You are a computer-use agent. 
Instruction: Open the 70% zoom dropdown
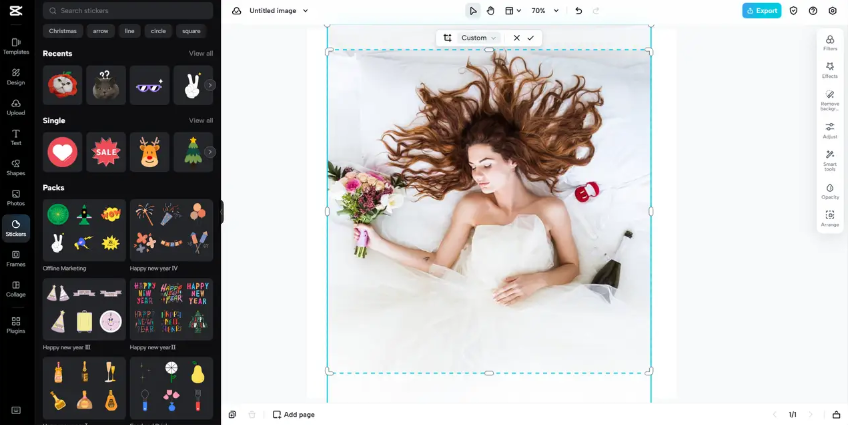tap(543, 11)
